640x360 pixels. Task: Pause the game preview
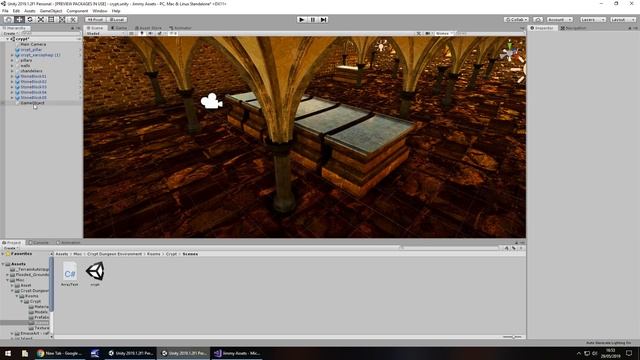point(313,20)
